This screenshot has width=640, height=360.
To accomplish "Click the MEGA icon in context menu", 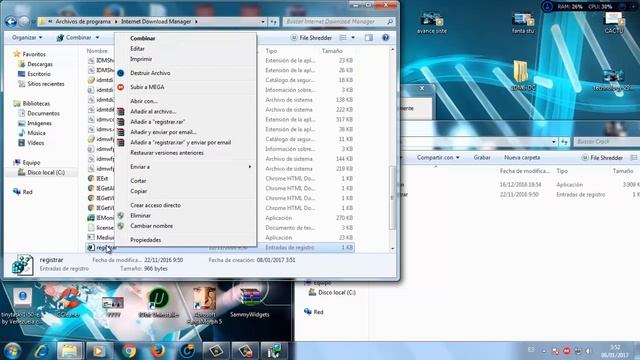I will [121, 87].
